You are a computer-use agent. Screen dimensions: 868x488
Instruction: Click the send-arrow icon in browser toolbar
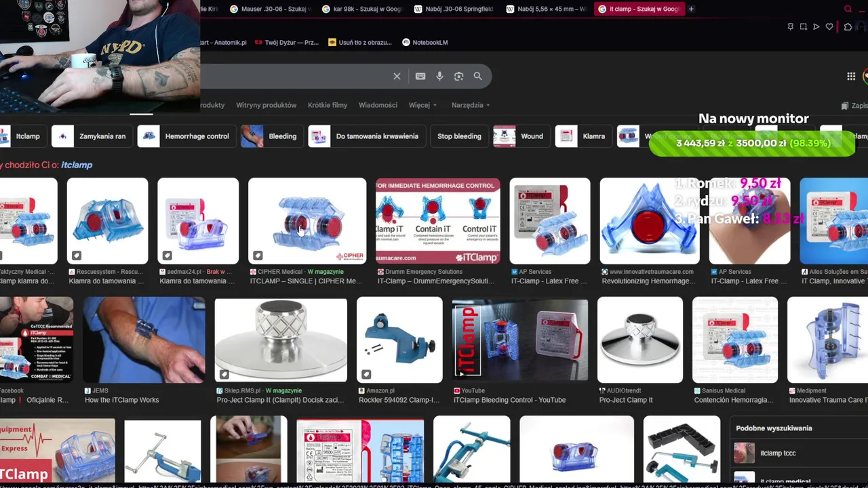pos(816,27)
